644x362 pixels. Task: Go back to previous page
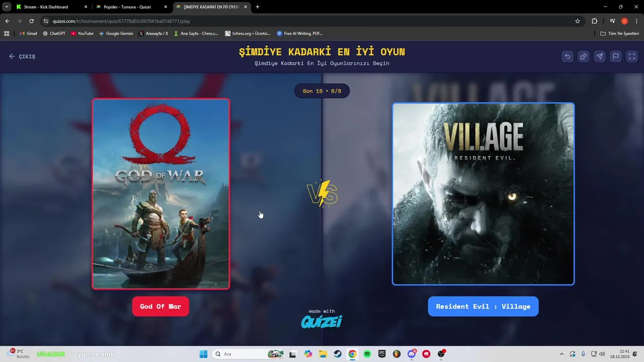(x=7, y=21)
